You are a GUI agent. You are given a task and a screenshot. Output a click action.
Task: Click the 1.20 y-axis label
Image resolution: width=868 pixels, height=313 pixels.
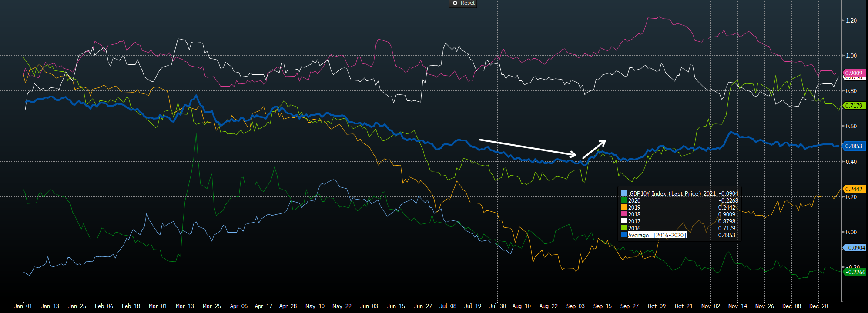point(851,20)
